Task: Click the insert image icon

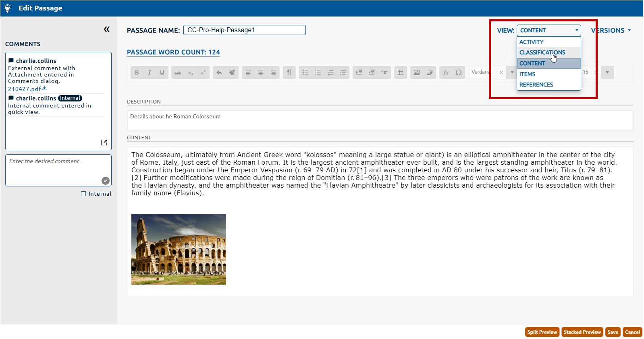Action: 417,72
